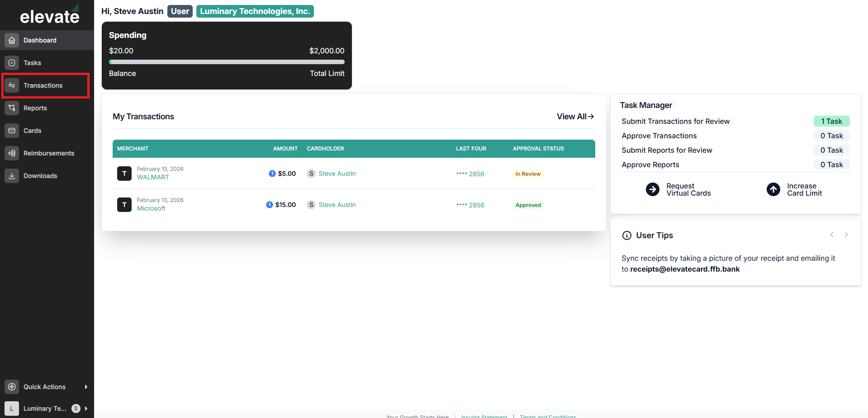Click the S avatar in the Microsoft row
The image size is (868, 418).
coord(311,205)
